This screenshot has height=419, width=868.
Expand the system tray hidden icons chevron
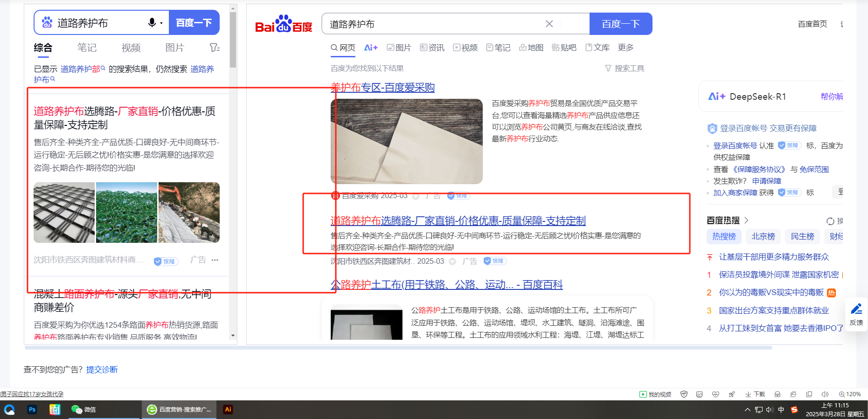[748, 410]
